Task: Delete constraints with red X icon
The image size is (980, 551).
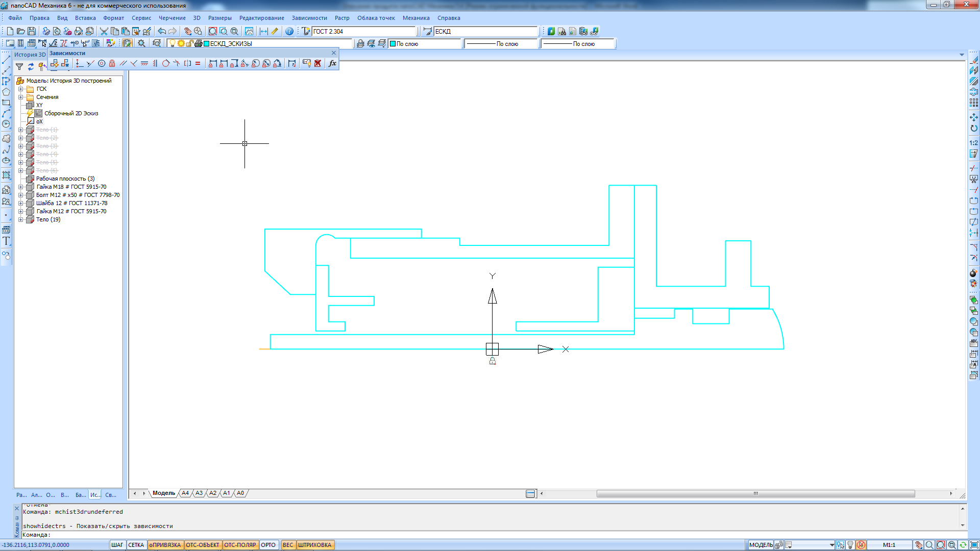Action: 317,63
